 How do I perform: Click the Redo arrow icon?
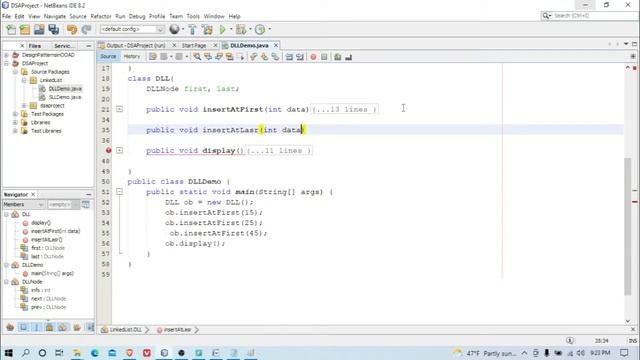pyautogui.click(x=86, y=29)
